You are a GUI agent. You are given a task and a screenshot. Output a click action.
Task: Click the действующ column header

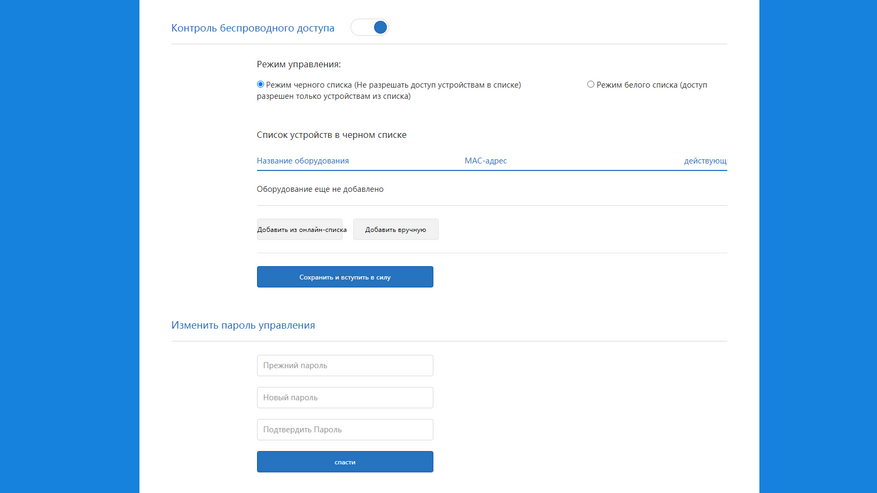click(x=705, y=161)
